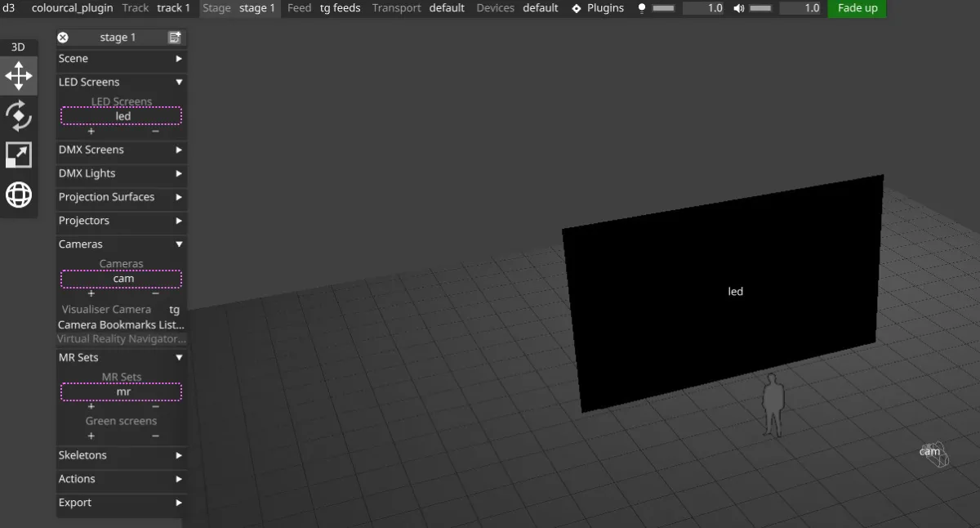980x528 pixels.
Task: Click the X to close the stage 1 editor
Action: (63, 37)
